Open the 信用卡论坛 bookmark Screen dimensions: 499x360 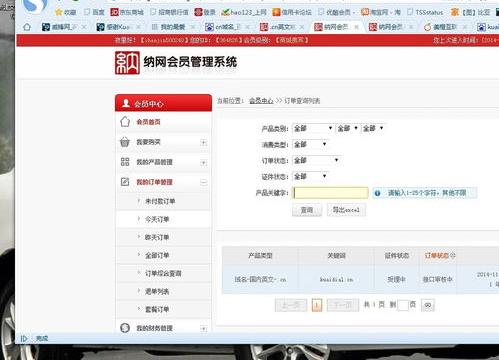[292, 12]
